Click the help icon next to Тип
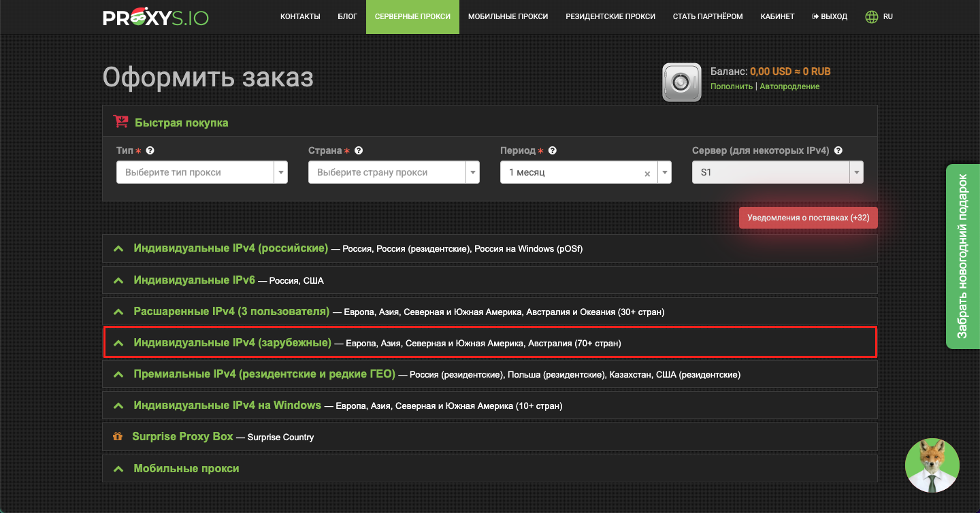The width and height of the screenshot is (980, 513). [x=150, y=150]
